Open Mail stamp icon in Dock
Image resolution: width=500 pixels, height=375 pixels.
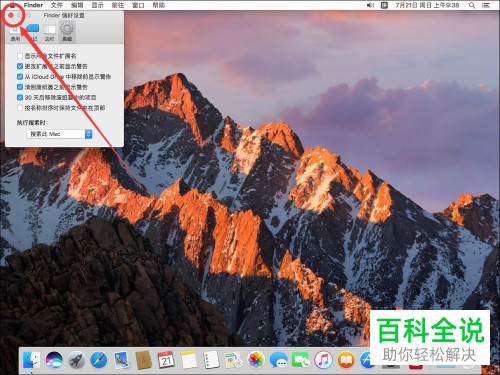tap(121, 360)
